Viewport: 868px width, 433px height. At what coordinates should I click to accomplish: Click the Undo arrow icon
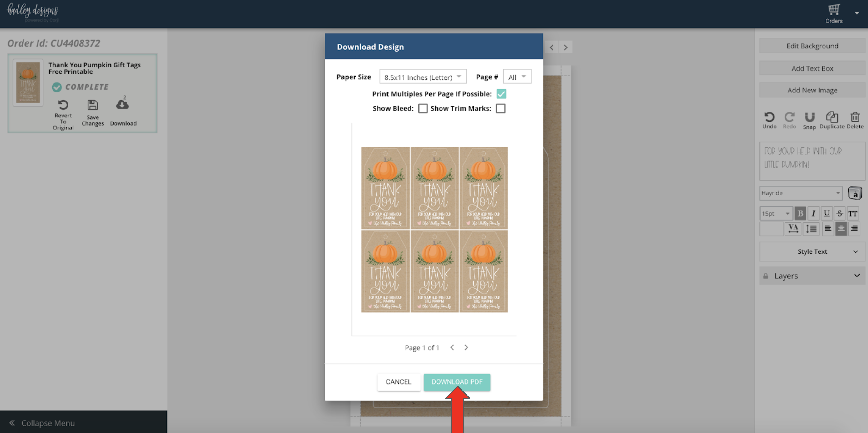click(769, 117)
